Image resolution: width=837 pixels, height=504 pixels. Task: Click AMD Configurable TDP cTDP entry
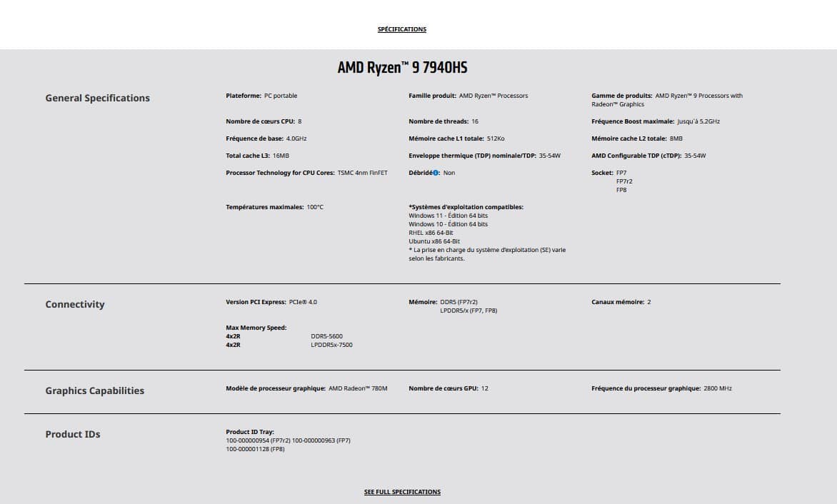coord(648,156)
